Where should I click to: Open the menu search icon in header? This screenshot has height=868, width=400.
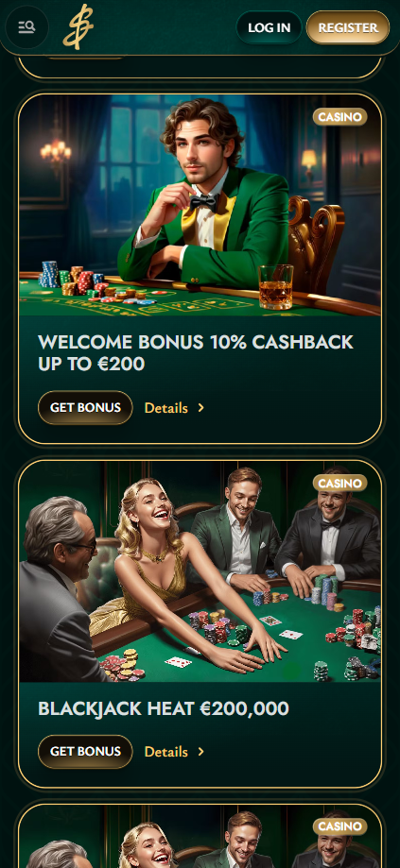[26, 26]
